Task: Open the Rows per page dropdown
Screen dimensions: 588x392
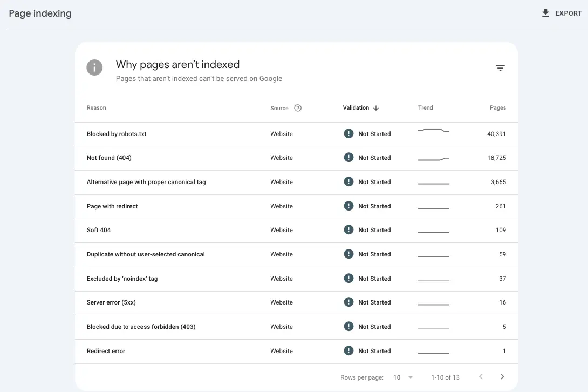Action: point(397,377)
